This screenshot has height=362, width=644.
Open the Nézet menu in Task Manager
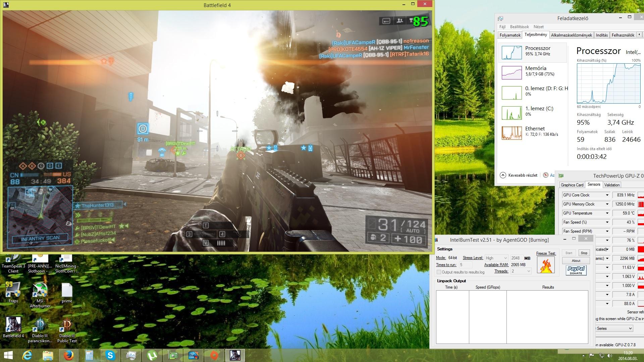tap(538, 27)
